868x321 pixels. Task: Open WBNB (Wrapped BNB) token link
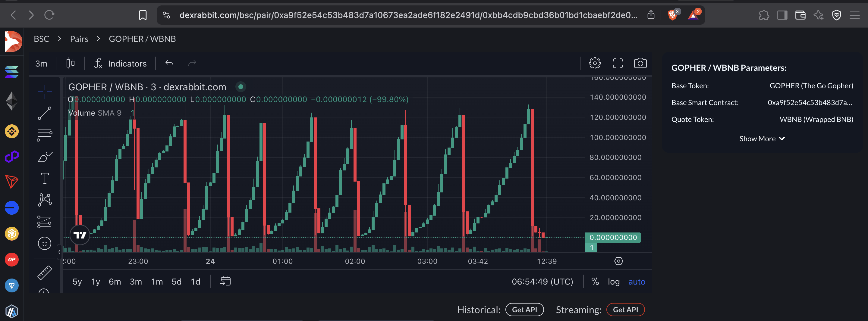(x=816, y=119)
